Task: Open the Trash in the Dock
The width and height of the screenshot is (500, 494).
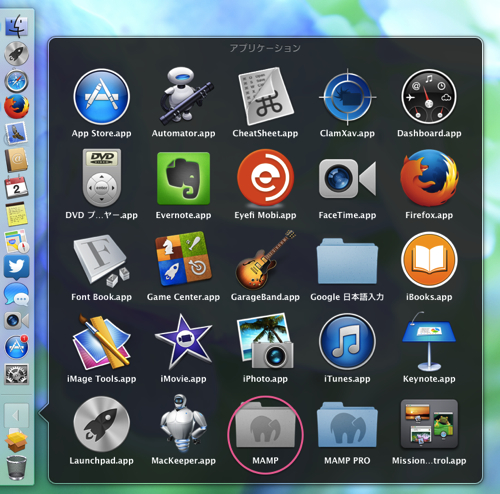Action: (16, 467)
